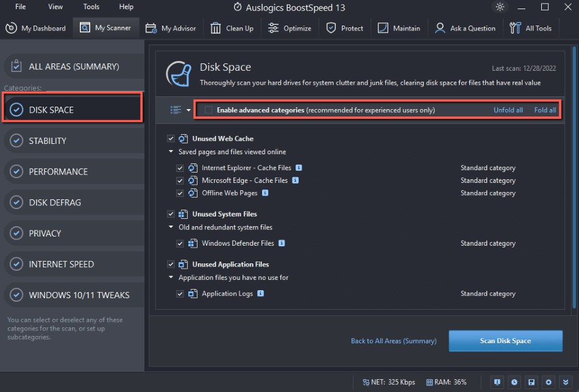The image size is (579, 392).
Task: Open the All Tools tab
Action: point(531,28)
